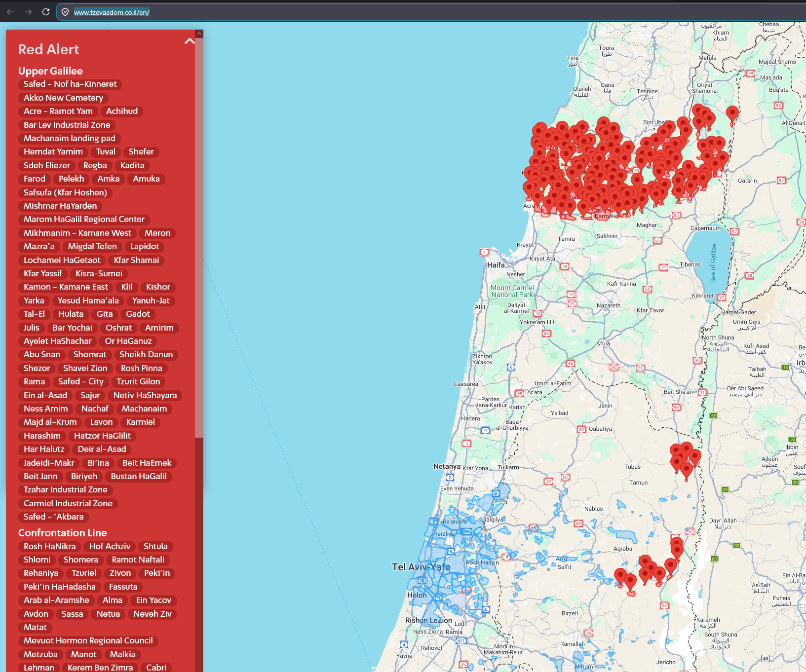
Task: Collapse the Red Alert panel chevron
Action: [x=190, y=41]
